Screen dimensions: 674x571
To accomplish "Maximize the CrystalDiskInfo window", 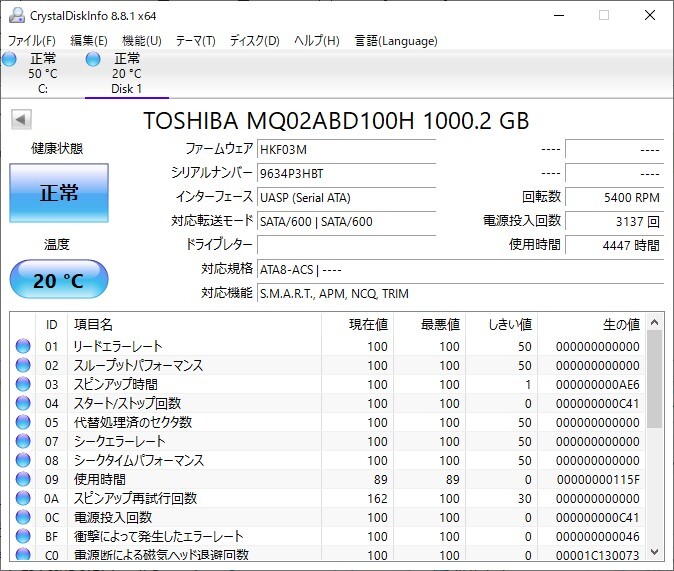I will tap(604, 15).
